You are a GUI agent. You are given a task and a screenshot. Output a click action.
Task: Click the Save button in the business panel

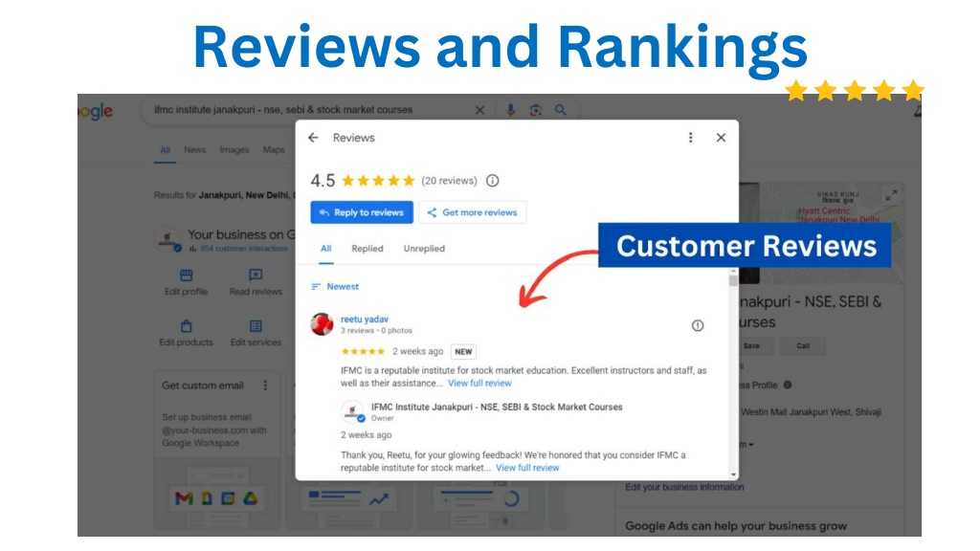751,346
